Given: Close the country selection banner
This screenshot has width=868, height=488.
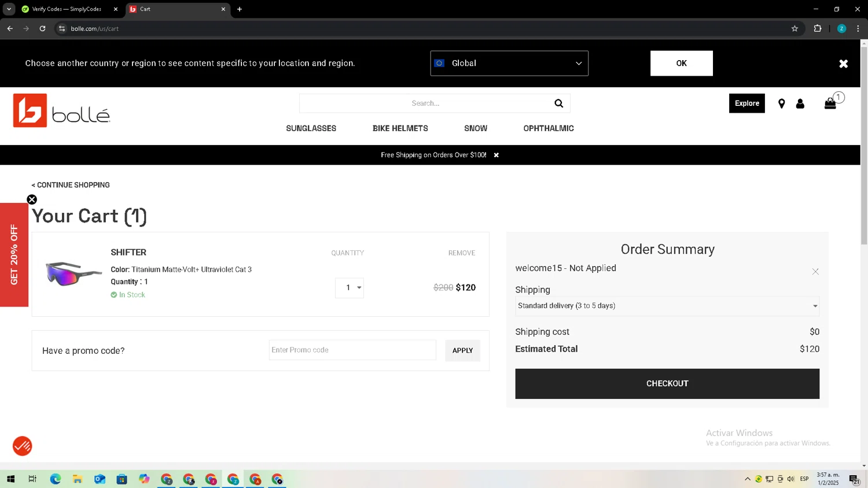Looking at the screenshot, I should coord(843,64).
